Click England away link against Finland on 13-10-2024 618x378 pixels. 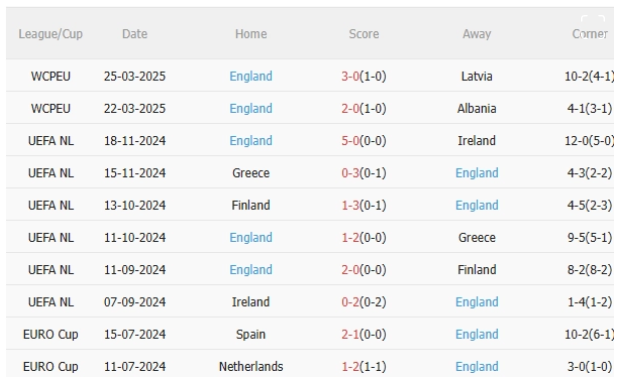click(477, 205)
